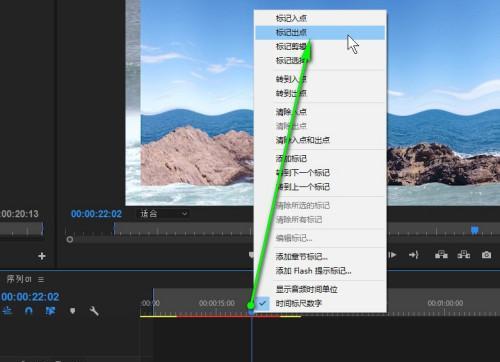Choose 标记剪辑 (Mark Clip) menu entry
Viewport: 500px width, 362px height.
320,46
